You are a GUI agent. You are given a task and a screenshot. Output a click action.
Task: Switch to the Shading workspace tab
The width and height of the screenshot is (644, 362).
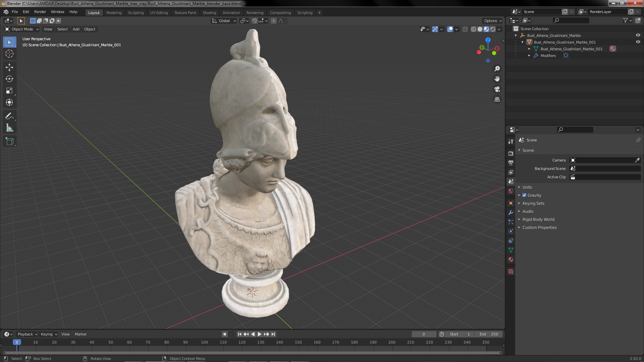coord(209,13)
